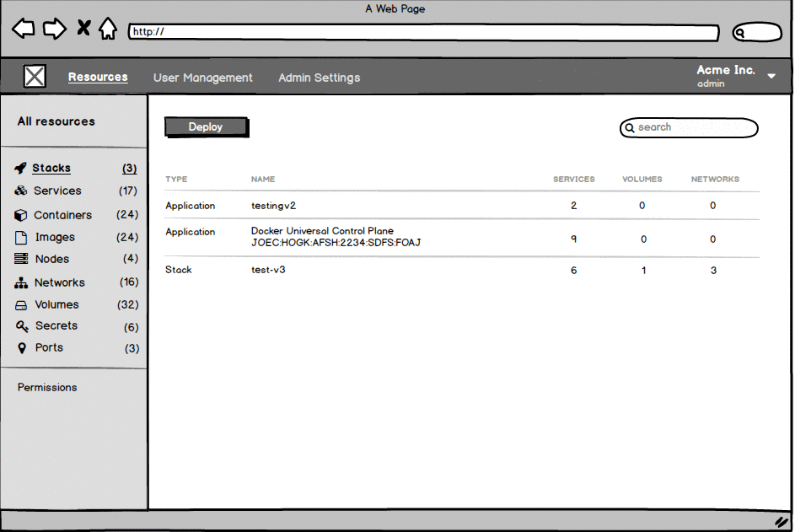This screenshot has height=532, width=795.
Task: Click the rocket icon beside Stacks
Action: [x=20, y=168]
